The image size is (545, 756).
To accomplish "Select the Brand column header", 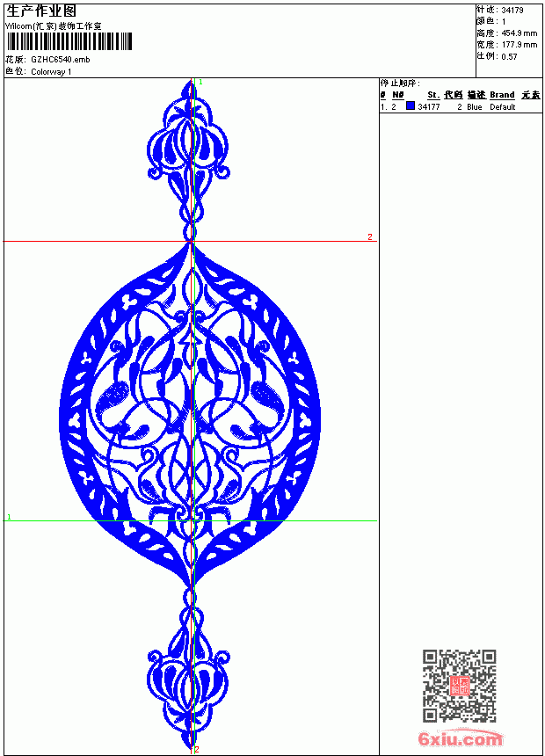I will tap(502, 95).
